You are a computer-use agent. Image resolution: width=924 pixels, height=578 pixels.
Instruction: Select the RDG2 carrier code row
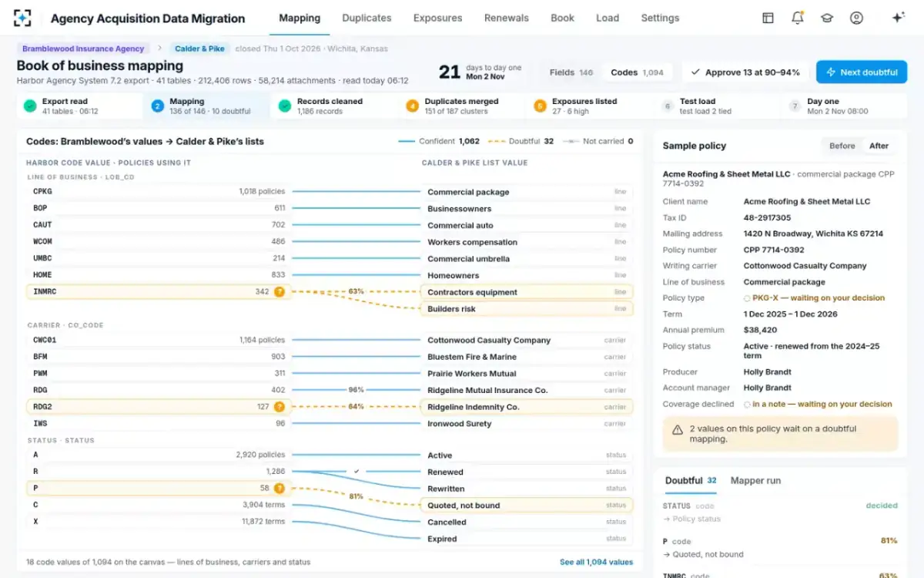pos(159,407)
